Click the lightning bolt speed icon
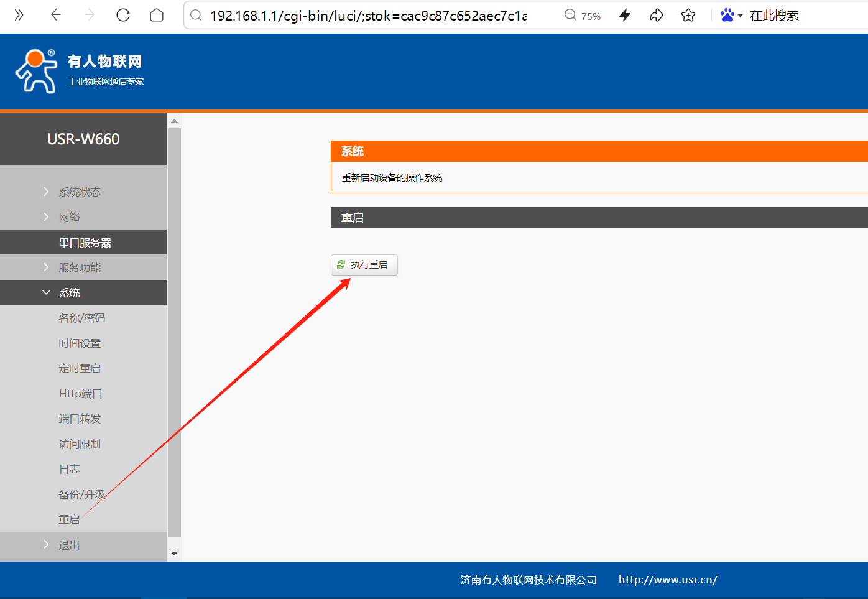The width and height of the screenshot is (868, 599). (x=625, y=16)
